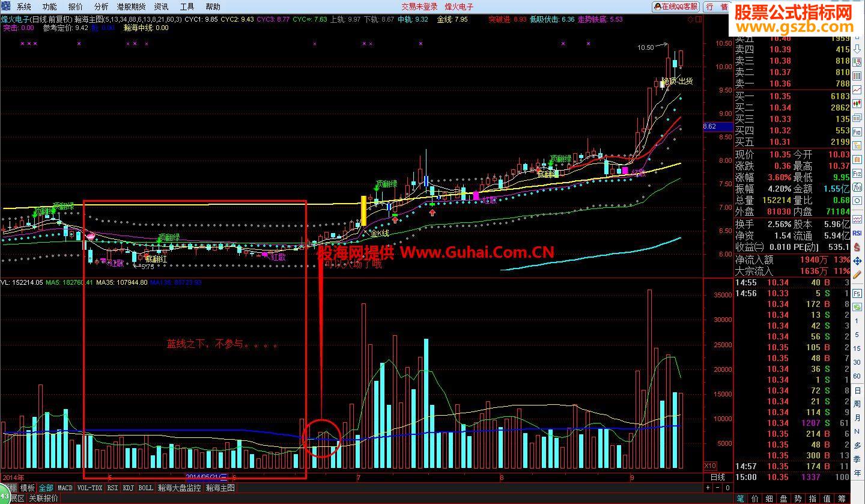Click the colored list report icon
Viewport: 865px width, 504px height.
[857, 61]
